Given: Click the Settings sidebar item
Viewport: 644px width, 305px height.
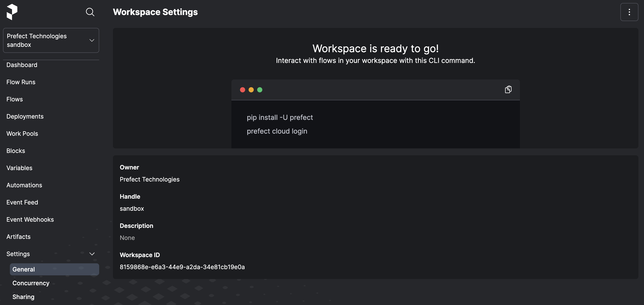Looking at the screenshot, I should click(x=18, y=254).
